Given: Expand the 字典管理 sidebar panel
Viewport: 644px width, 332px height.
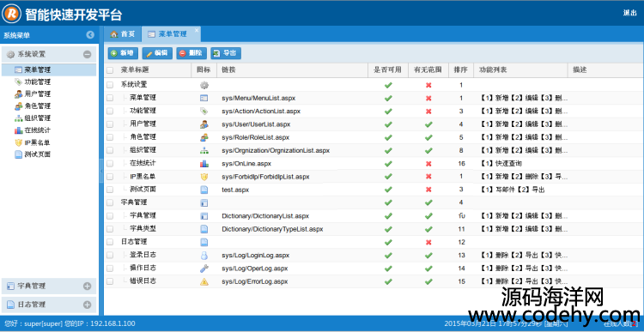Looking at the screenshot, I should tap(87, 286).
